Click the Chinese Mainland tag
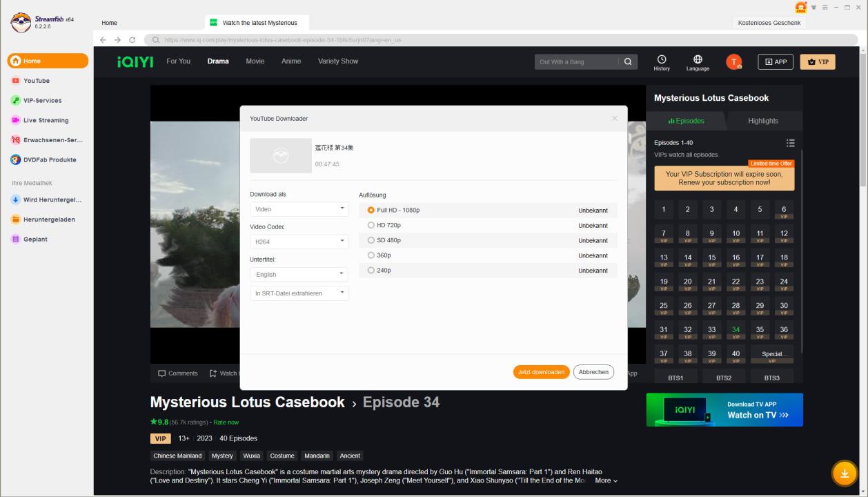The width and height of the screenshot is (868, 497). click(x=178, y=456)
